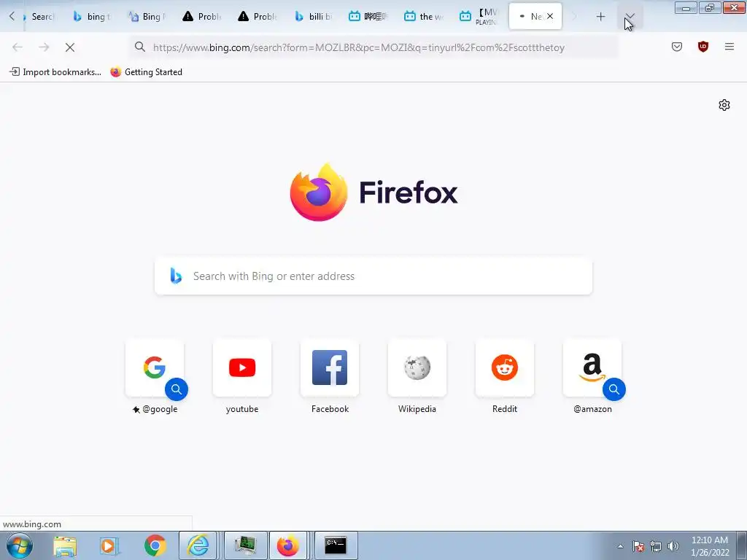Switch to the 'the w' bilibili tab

[x=424, y=16]
